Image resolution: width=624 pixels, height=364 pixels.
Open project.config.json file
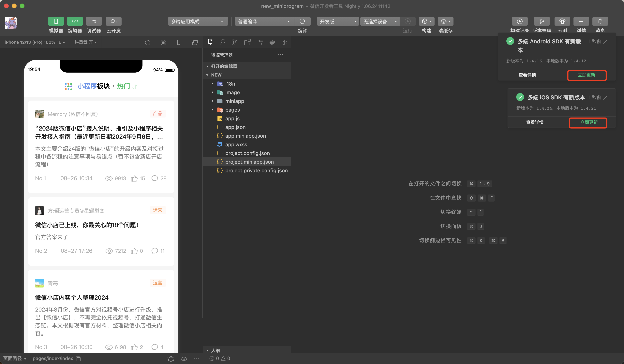coord(247,153)
